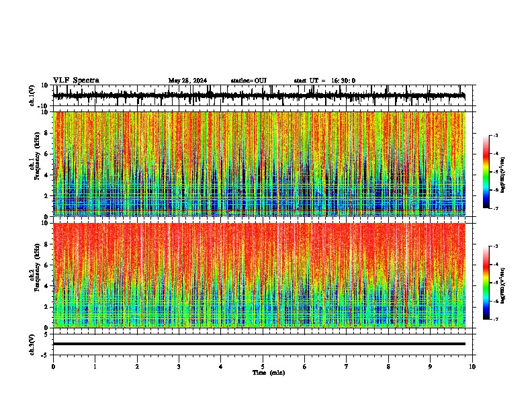Viewport: 532px width, 411px height.
Task: Click the time axis tick label "0"
Action: 53,367
